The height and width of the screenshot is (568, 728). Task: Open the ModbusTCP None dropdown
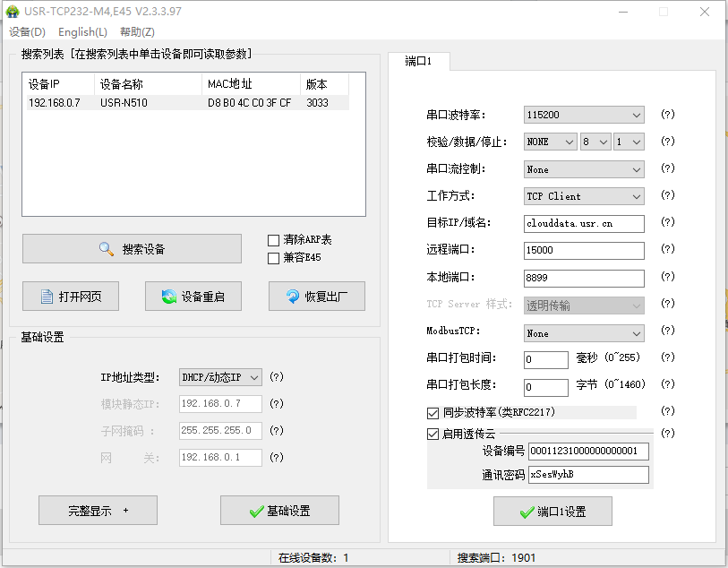pos(584,333)
